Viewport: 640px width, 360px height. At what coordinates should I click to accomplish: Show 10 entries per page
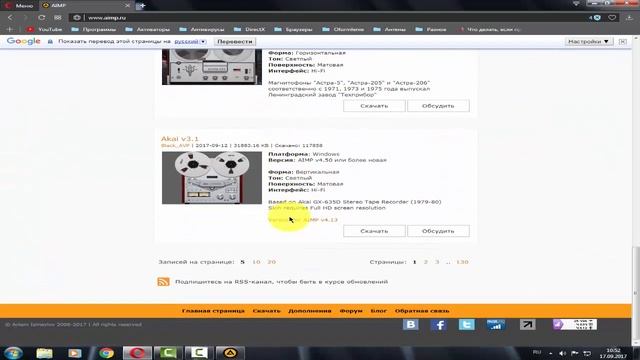256,262
